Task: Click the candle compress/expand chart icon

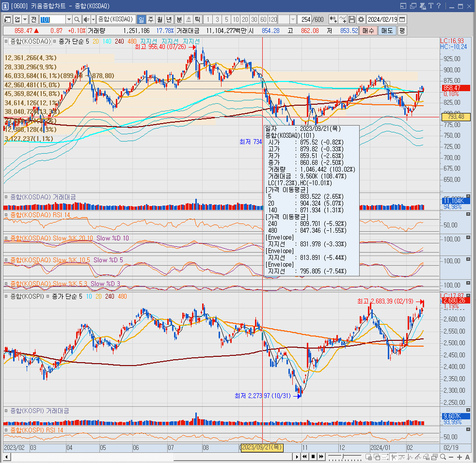Action: 333,20
